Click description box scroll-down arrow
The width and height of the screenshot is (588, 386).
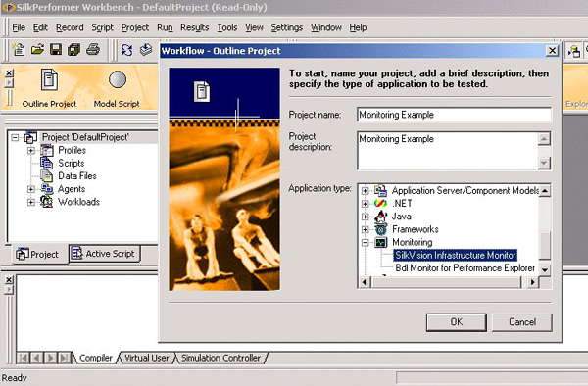(545, 163)
